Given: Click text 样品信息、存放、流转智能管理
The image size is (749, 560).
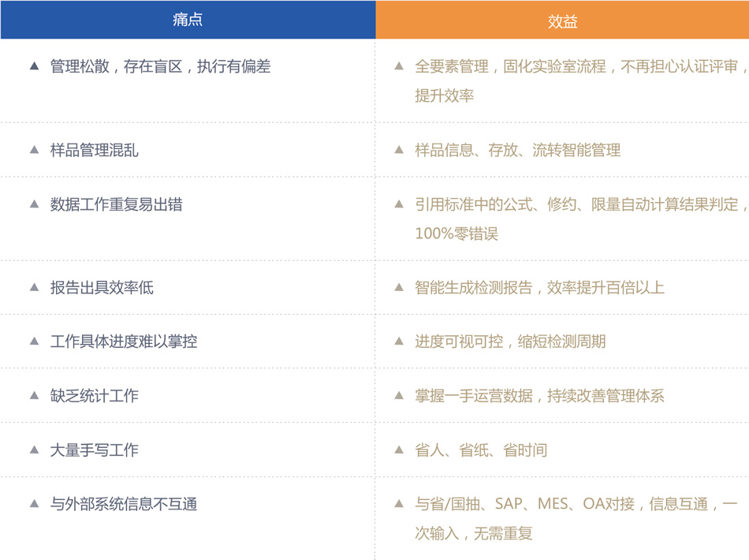Looking at the screenshot, I should pyautogui.click(x=518, y=150).
